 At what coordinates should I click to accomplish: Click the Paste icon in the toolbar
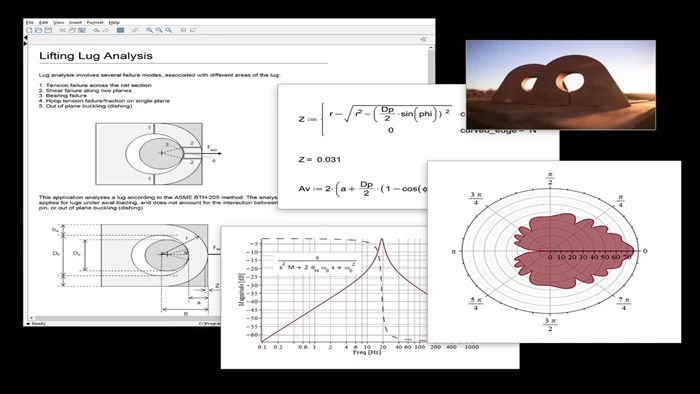(x=82, y=30)
